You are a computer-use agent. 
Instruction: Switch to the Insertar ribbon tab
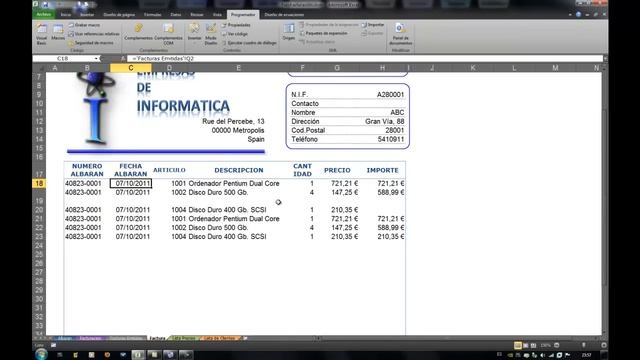[87, 14]
